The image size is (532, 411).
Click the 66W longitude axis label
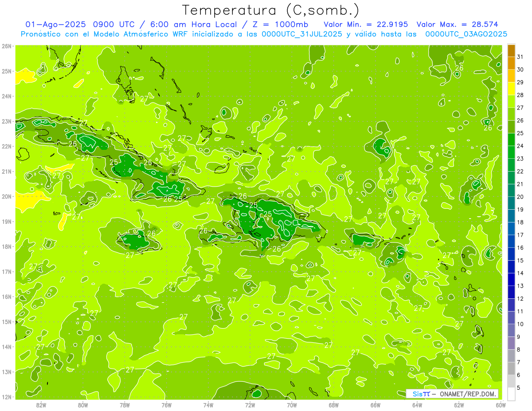[x=376, y=405]
